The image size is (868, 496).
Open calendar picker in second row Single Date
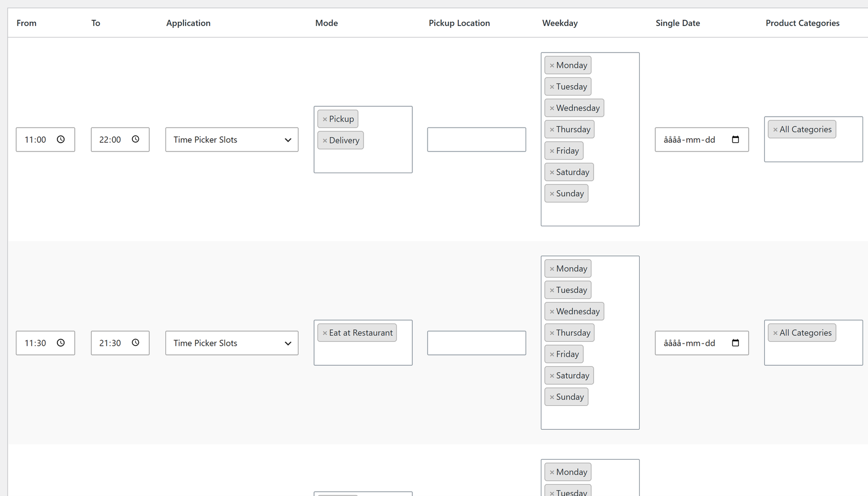(736, 343)
